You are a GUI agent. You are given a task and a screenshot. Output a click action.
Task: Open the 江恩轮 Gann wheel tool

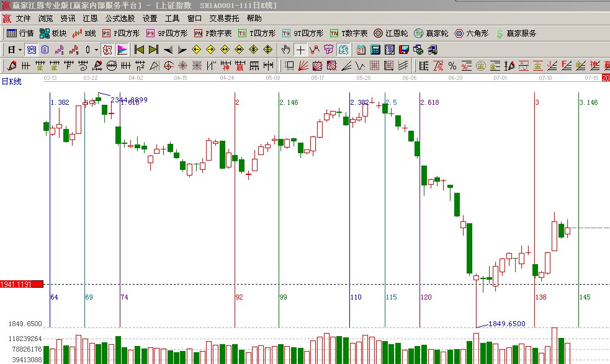(390, 33)
